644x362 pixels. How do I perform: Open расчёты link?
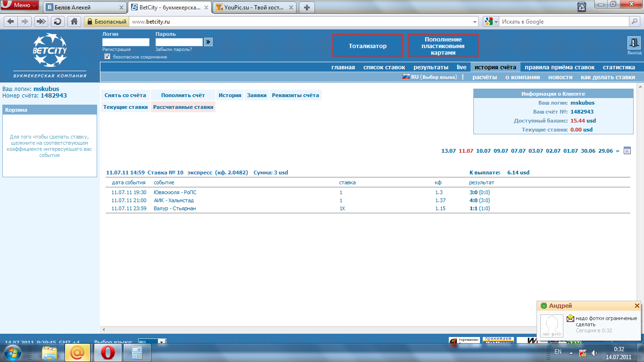(x=485, y=77)
